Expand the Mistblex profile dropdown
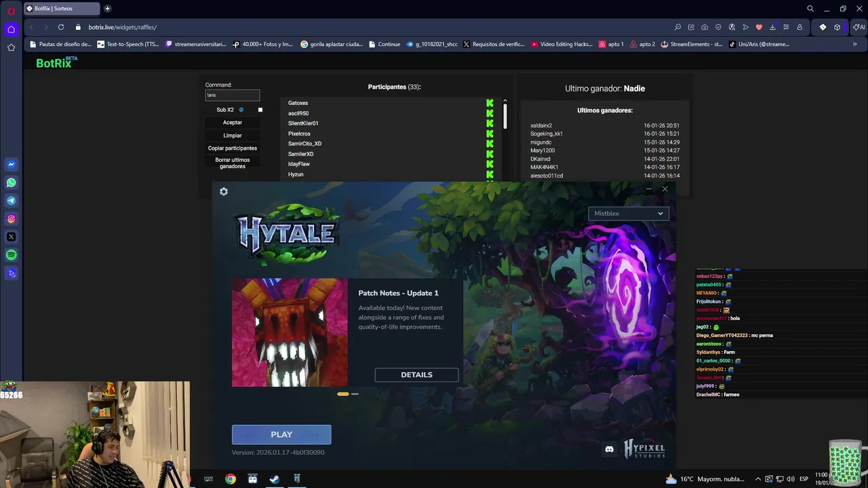 [629, 213]
